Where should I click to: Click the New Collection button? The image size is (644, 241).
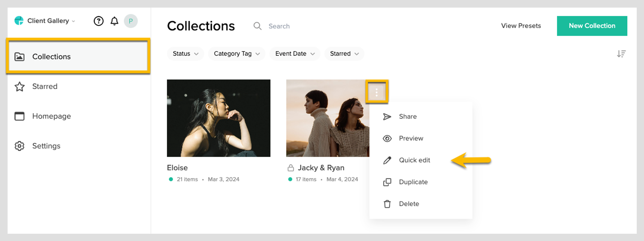coord(592,26)
